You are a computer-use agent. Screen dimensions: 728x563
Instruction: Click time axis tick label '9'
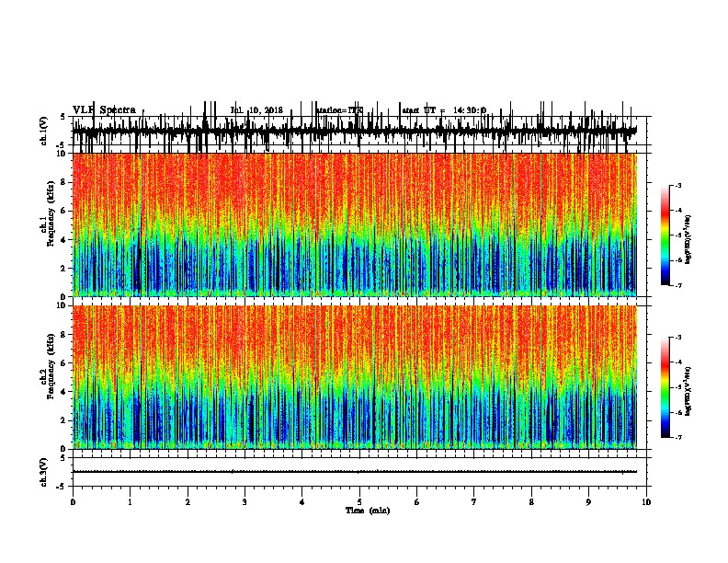(588, 502)
